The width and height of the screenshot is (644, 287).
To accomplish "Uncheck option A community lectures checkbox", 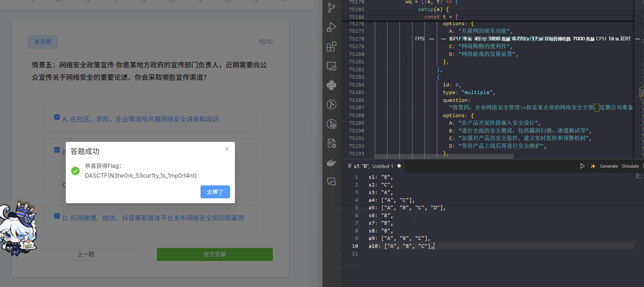I will [x=57, y=117].
